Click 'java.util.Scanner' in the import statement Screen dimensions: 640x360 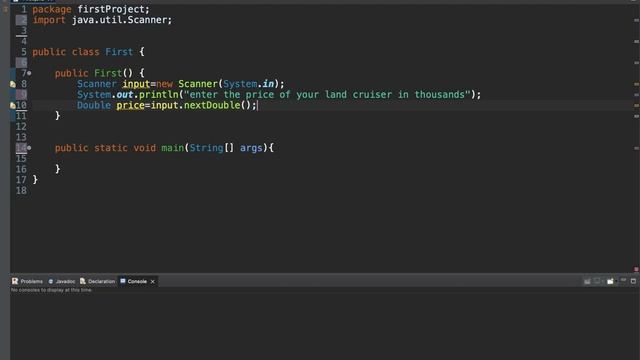(119, 20)
